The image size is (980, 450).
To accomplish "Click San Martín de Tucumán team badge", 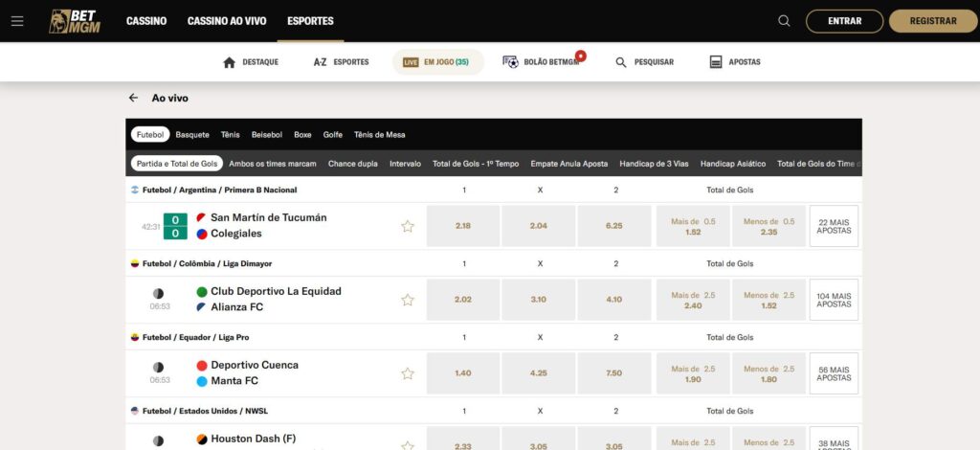I will coord(201,217).
